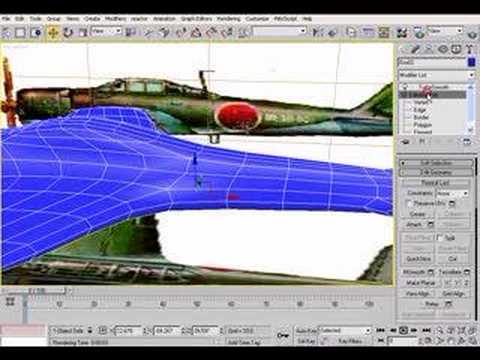The image size is (480, 360).
Task: Open the Customize menu
Action: click(257, 19)
